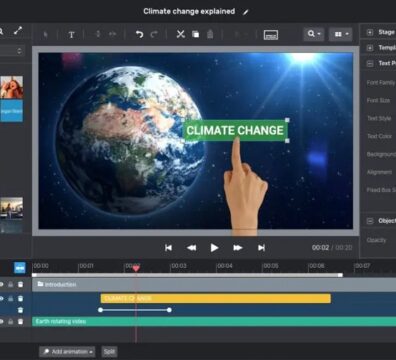396x360 pixels.
Task: Open the zoom magnifier dropdown
Action: (314, 34)
